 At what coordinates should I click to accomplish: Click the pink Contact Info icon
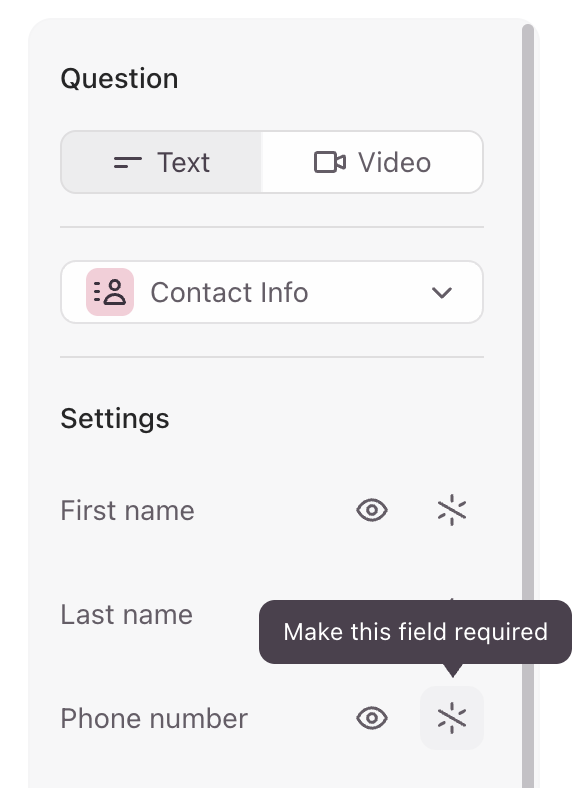110,292
